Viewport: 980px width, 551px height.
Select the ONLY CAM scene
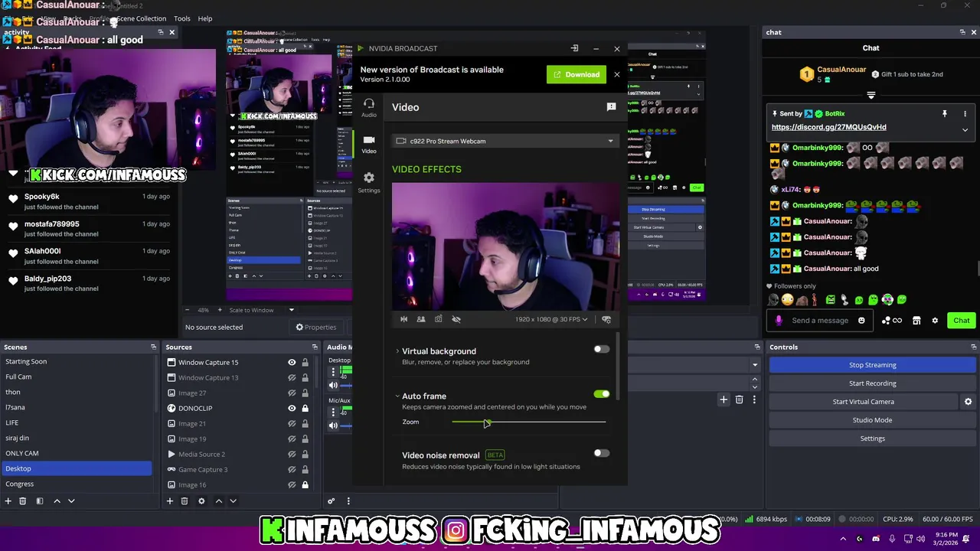tap(77, 453)
